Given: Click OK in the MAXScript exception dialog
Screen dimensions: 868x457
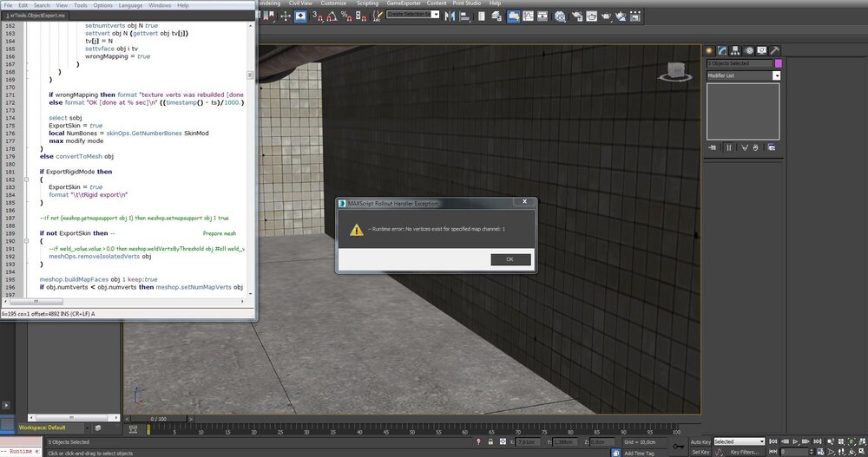Looking at the screenshot, I should 510,259.
